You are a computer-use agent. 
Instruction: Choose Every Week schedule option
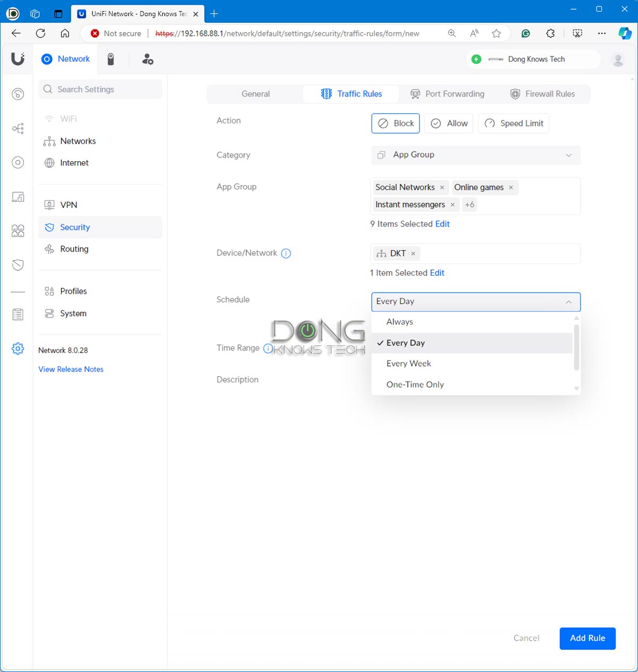pyautogui.click(x=472, y=363)
